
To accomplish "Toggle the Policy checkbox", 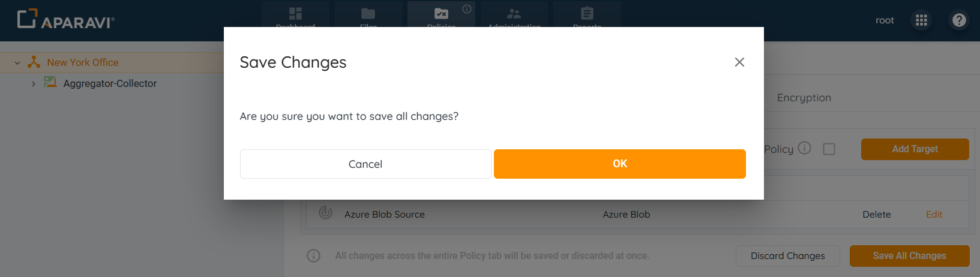I will [x=829, y=149].
